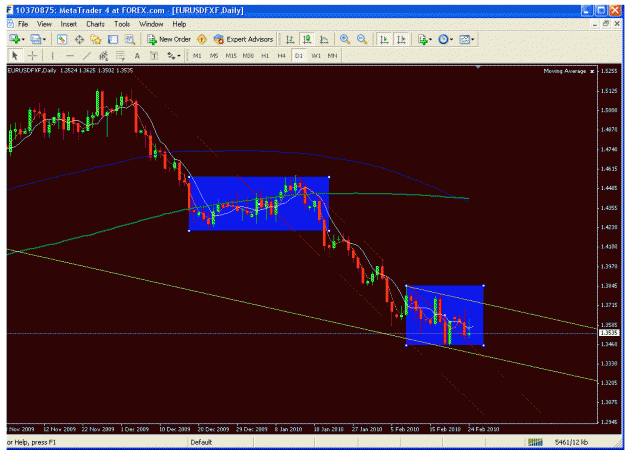Select the Fibonacci Retracement tool
625x450 pixels.
click(x=120, y=55)
